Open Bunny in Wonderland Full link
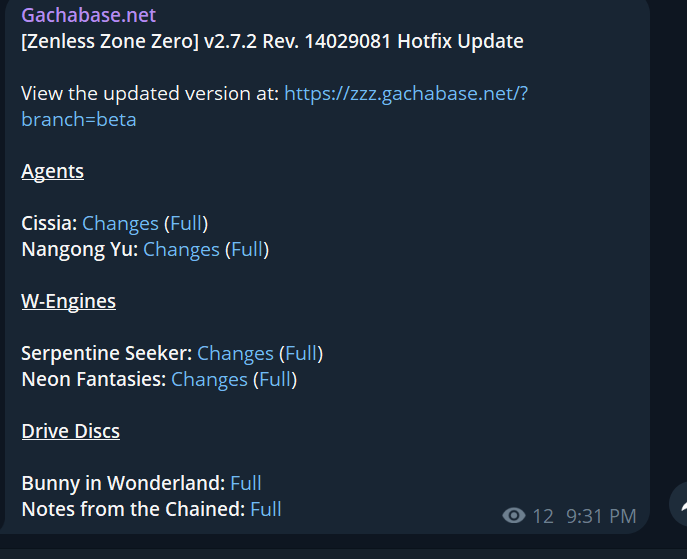The height and width of the screenshot is (559, 687). 246,483
